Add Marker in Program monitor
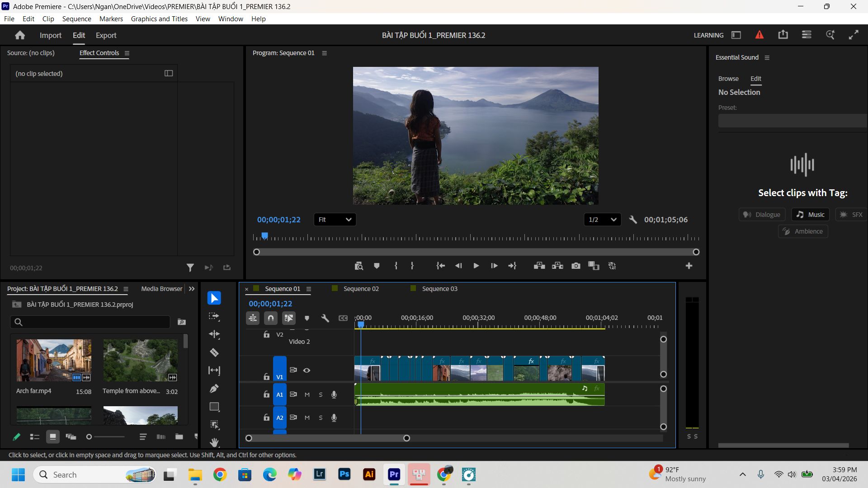This screenshot has width=868, height=488. pos(377,266)
